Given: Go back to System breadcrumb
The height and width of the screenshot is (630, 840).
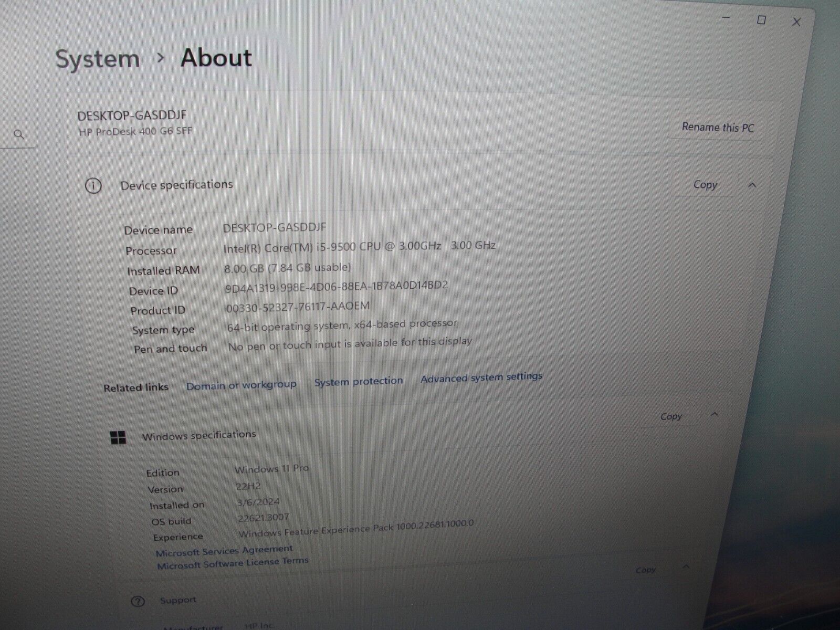Looking at the screenshot, I should tap(98, 59).
